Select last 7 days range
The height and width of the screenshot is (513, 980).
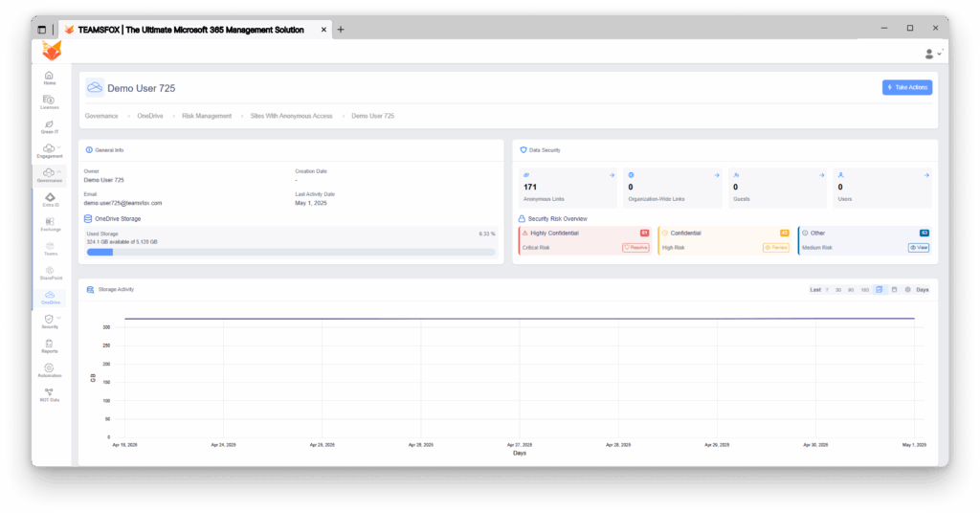[827, 290]
